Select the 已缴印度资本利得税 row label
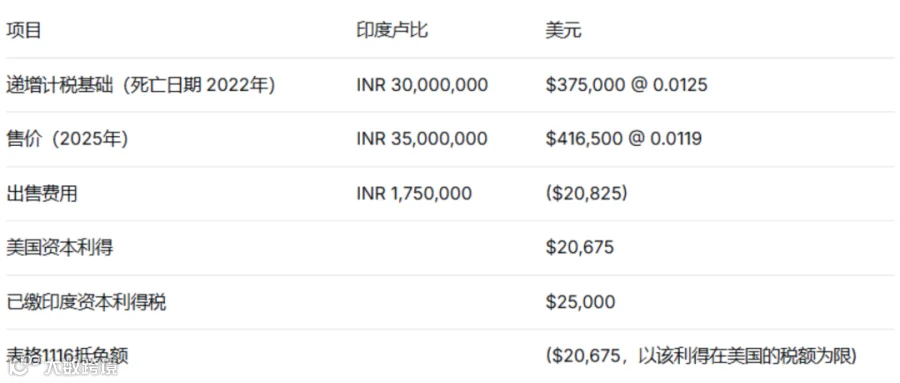The width and height of the screenshot is (900, 383). pos(86,302)
